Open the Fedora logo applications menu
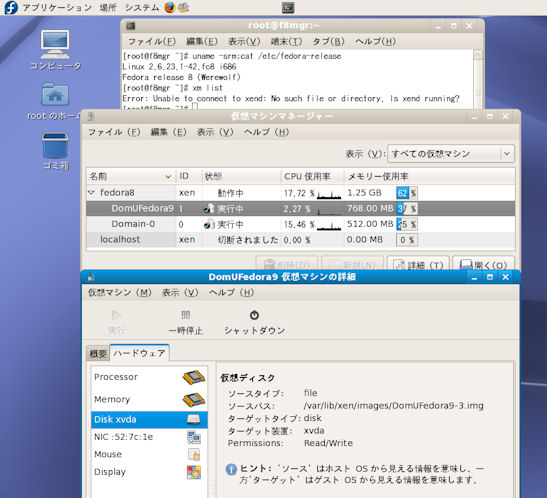547x498 pixels. [11, 7]
